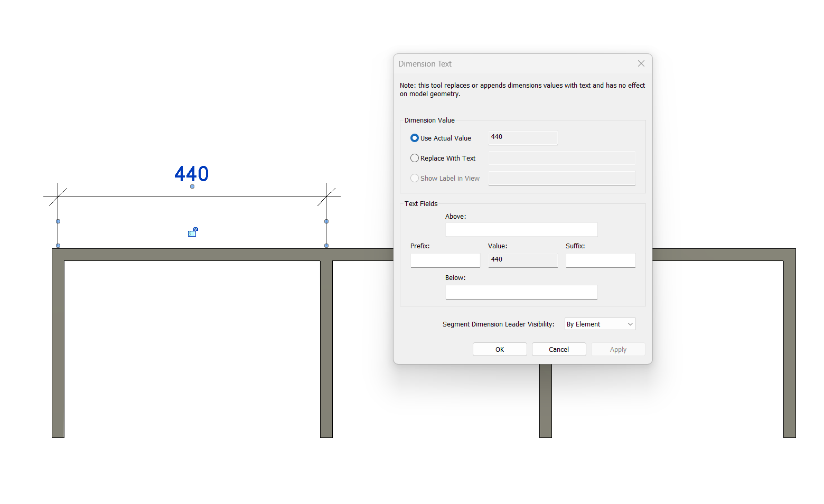This screenshot has width=824, height=504.
Task: Open the Segment Dimension Leader Visibility dropdown
Action: tap(600, 324)
